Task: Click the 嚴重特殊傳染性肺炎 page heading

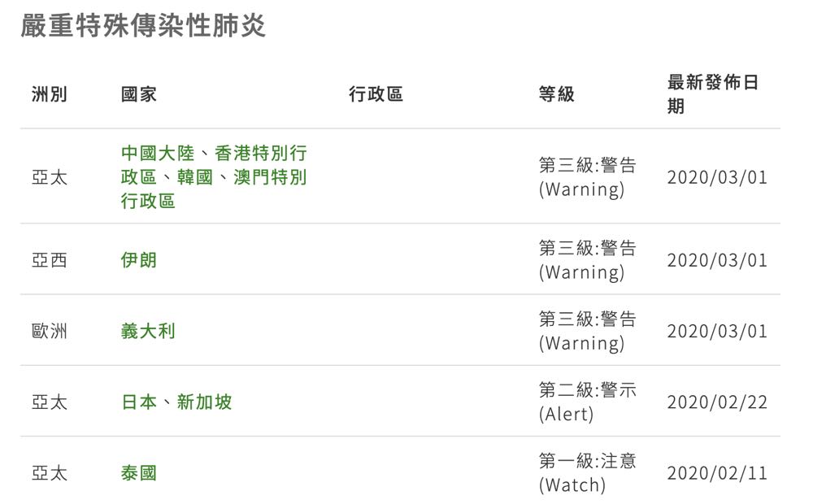Action: coord(143,26)
